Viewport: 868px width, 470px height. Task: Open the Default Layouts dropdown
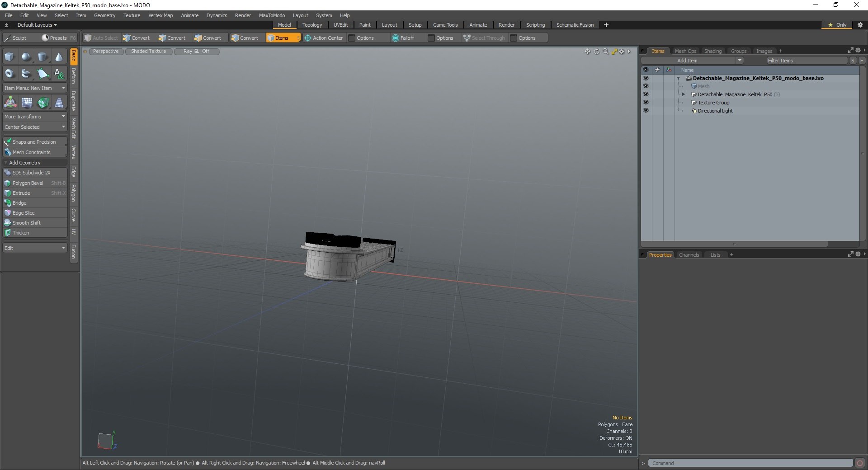click(37, 25)
